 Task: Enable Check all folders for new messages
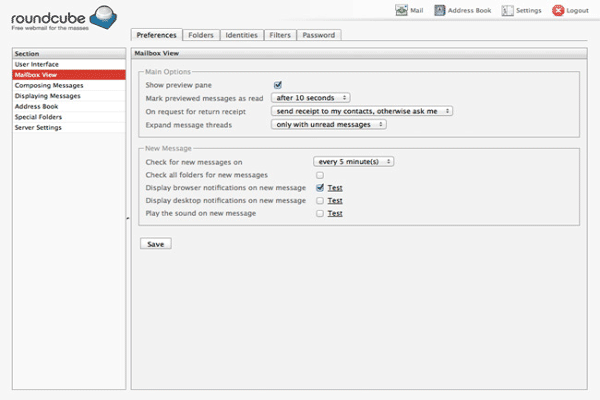pyautogui.click(x=320, y=174)
